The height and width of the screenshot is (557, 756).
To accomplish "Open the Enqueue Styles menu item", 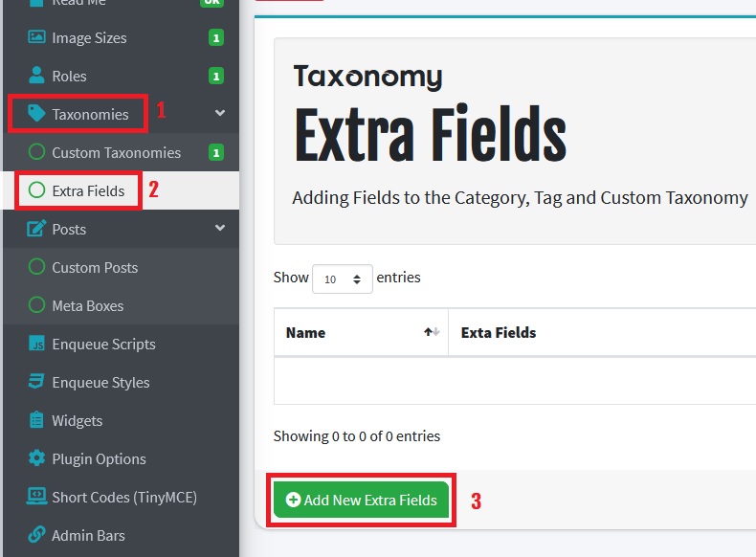I will (100, 382).
